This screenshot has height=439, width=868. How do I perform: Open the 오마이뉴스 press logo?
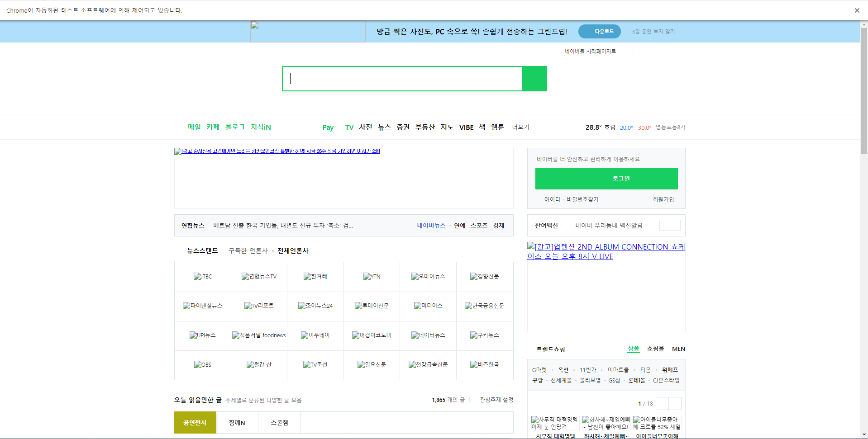point(428,277)
